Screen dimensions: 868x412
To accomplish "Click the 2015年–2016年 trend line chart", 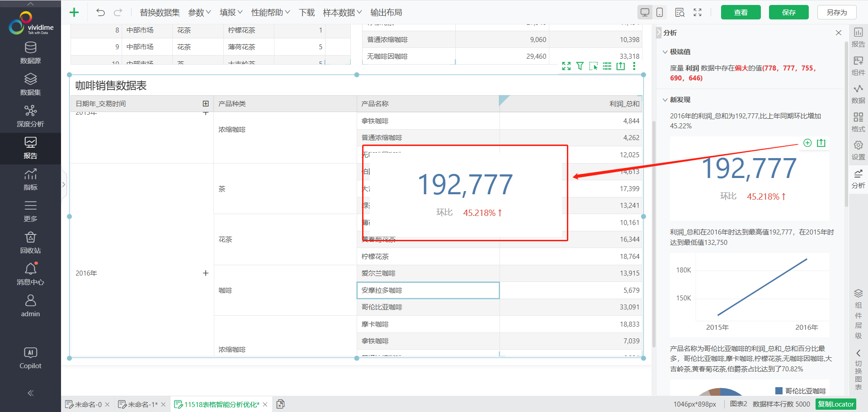I will 750,295.
